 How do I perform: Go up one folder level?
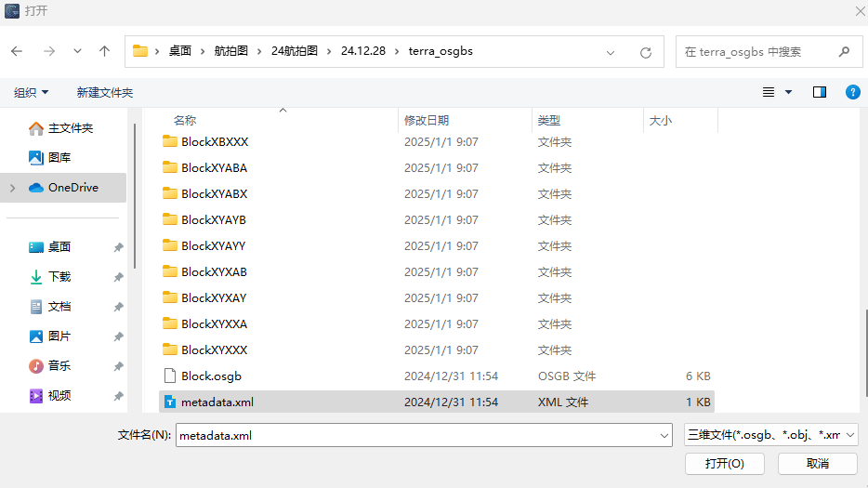point(104,52)
